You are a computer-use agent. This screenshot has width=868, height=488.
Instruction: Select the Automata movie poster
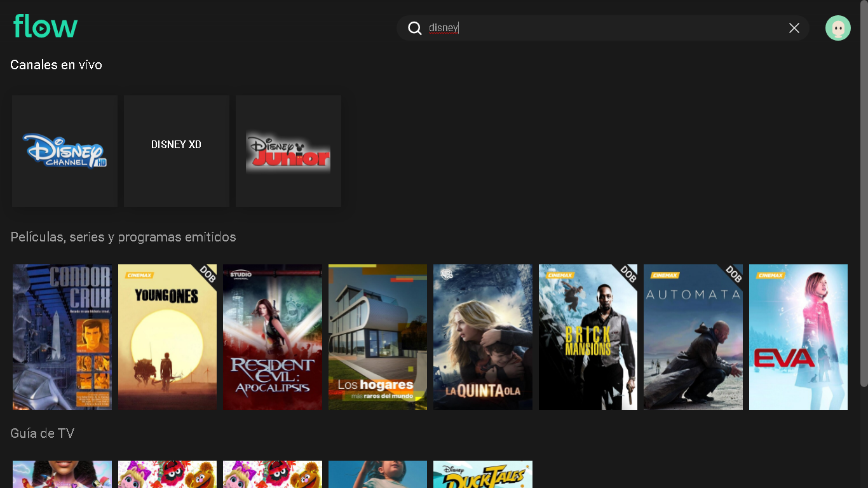(693, 337)
